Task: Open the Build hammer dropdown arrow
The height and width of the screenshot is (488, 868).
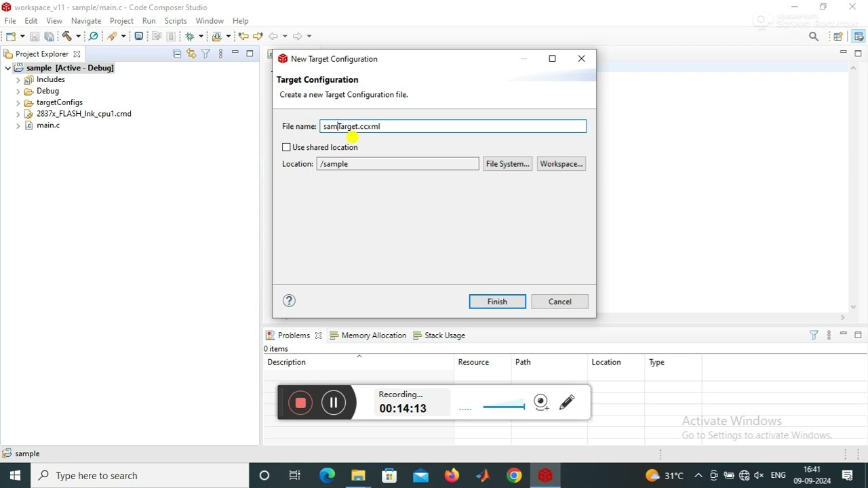Action: [x=78, y=36]
